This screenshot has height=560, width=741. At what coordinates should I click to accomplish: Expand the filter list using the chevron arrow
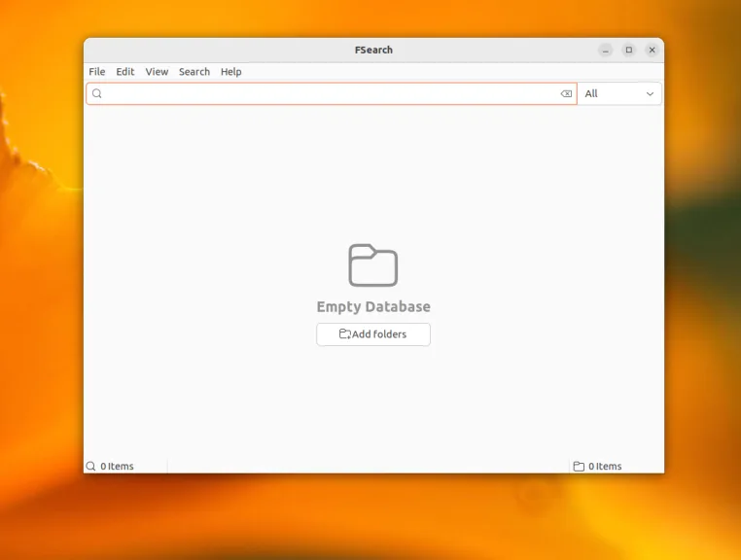click(x=651, y=94)
